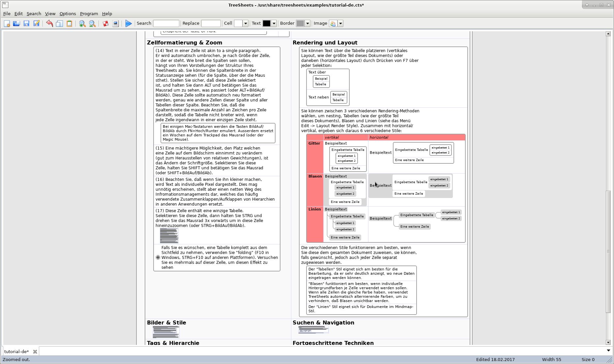Screen dimensions: 614x364
Task: Open the Border color dropdown arrow
Action: pos(307,23)
